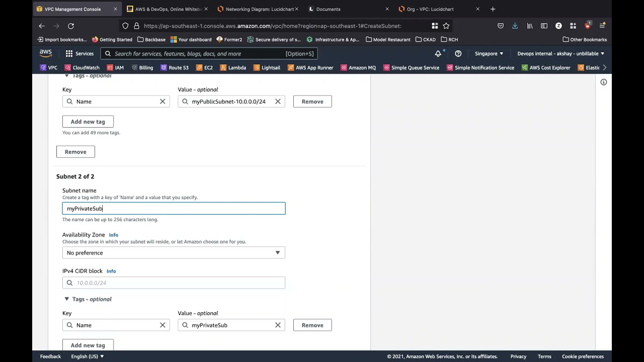Click Add new tag in first subnet
The height and width of the screenshot is (362, 644).
[88, 122]
